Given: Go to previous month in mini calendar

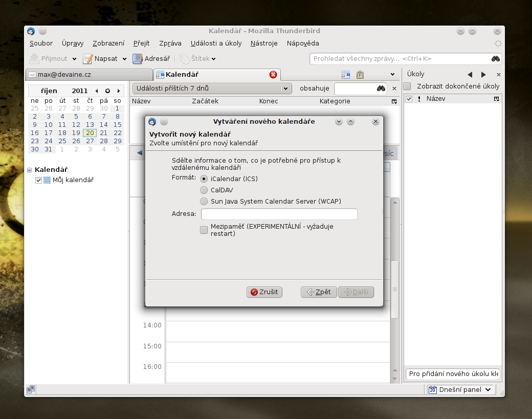Looking at the screenshot, I should (x=97, y=91).
